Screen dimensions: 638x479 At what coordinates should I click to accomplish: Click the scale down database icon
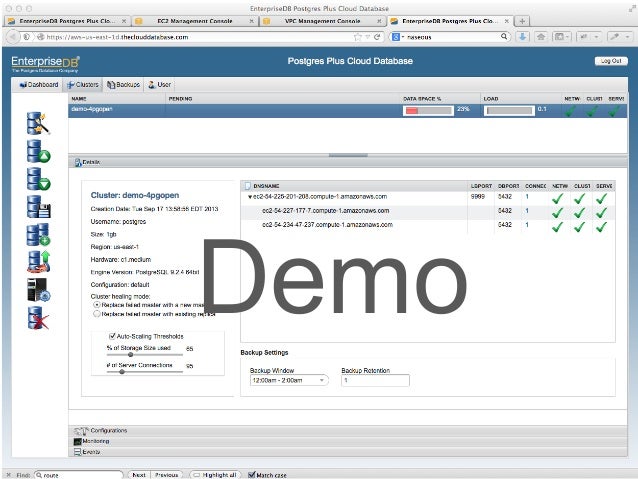point(38,180)
